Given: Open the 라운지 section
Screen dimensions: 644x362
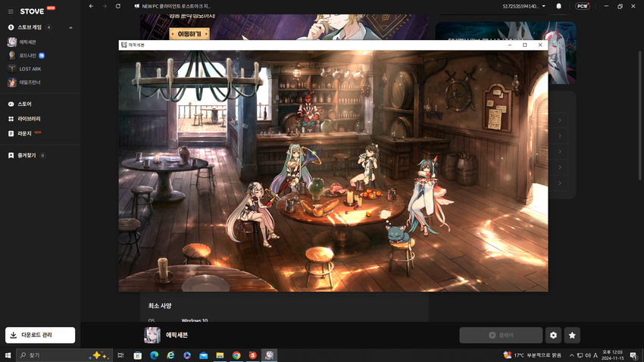Looking at the screenshot, I should coord(24,133).
